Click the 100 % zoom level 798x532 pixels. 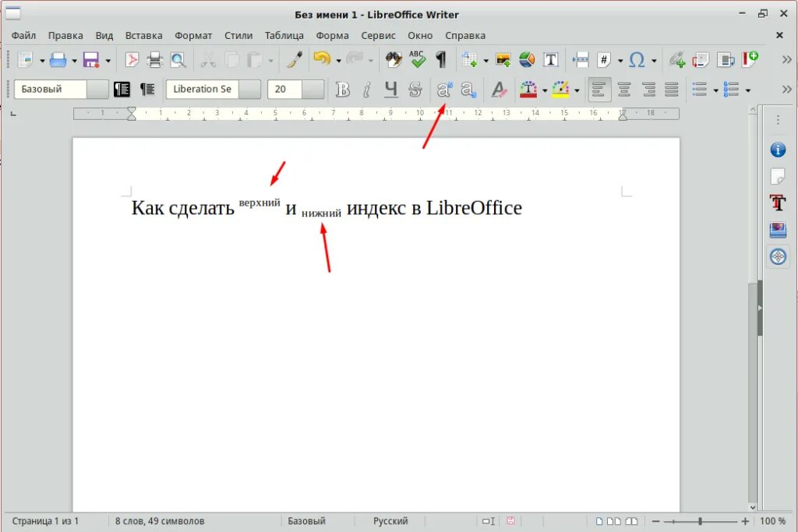pos(772,521)
